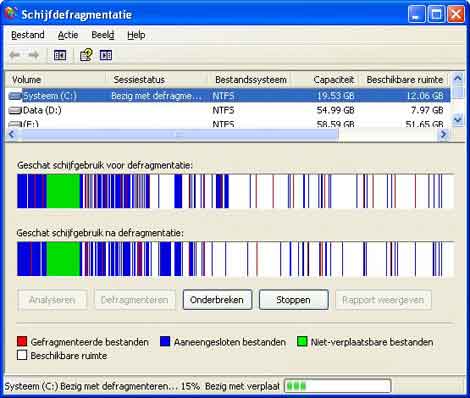Click the Data (D:) drive icon
The image size is (470, 398).
pos(15,110)
